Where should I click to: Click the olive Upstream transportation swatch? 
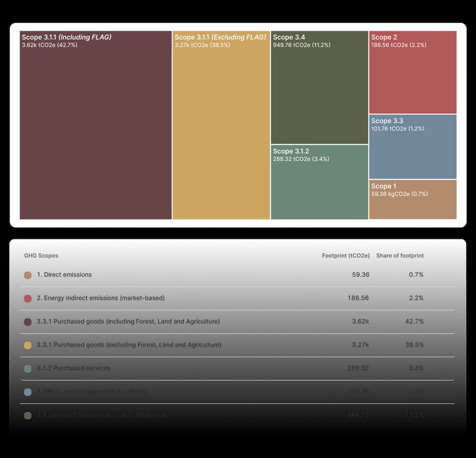28,415
